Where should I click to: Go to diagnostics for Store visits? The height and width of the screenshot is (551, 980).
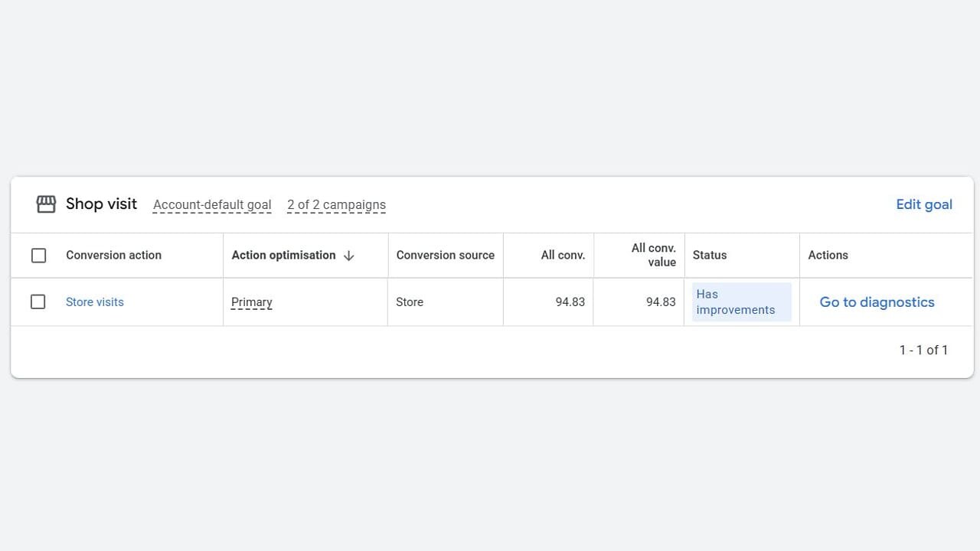click(x=877, y=302)
